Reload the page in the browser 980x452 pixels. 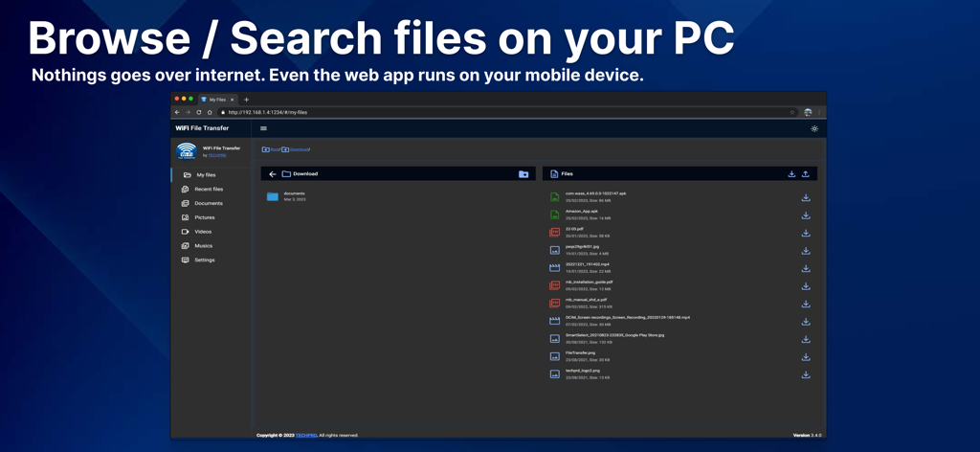[x=199, y=113]
